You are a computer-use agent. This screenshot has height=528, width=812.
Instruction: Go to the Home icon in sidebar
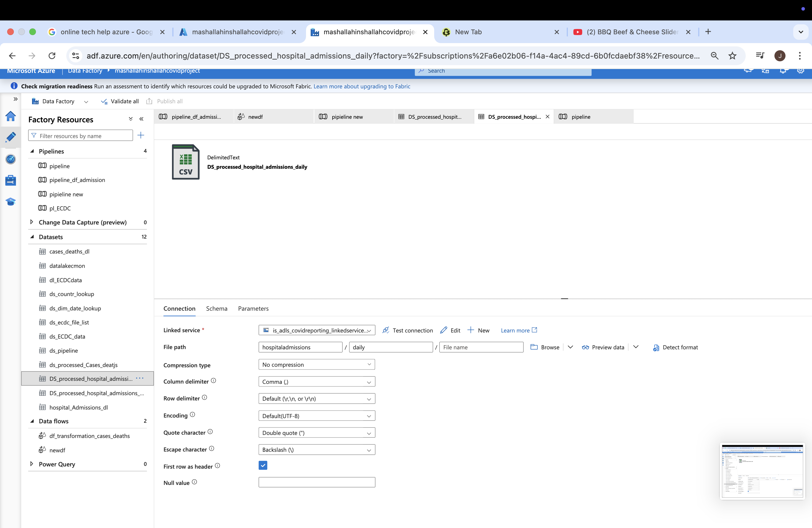point(10,116)
